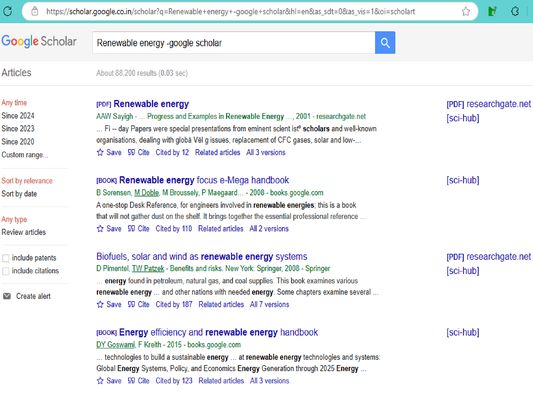Open author profile 'DY Goswami'
Viewport: 533px width, 400px height.
point(116,345)
